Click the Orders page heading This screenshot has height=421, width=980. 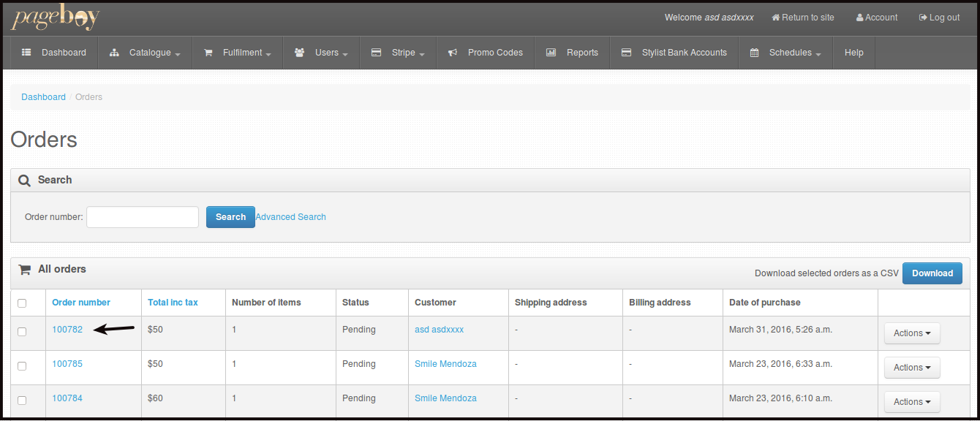(44, 140)
